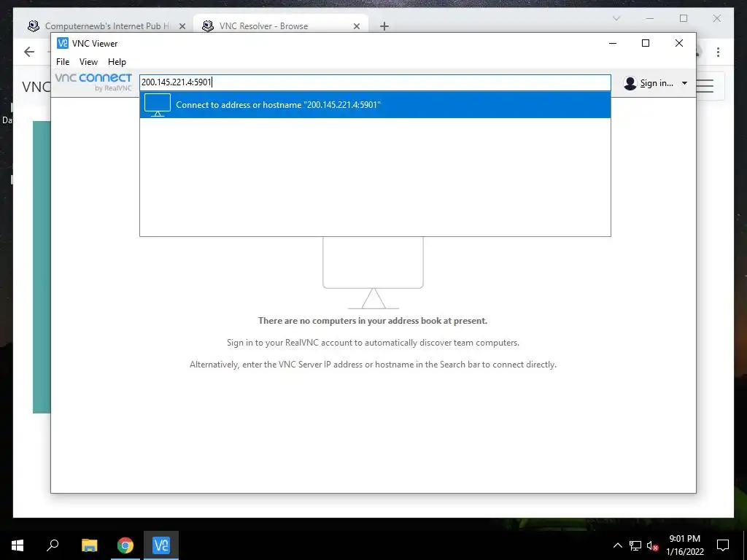This screenshot has width=747, height=560.
Task: Click the Sign in user avatar icon
Action: coord(630,83)
